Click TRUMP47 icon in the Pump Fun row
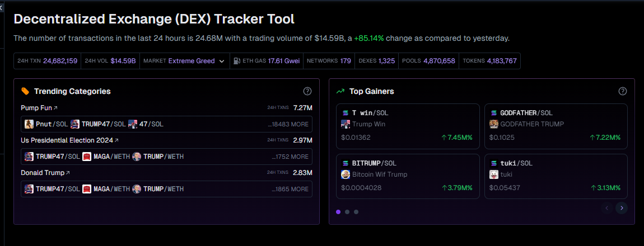The height and width of the screenshot is (246, 644). point(74,124)
